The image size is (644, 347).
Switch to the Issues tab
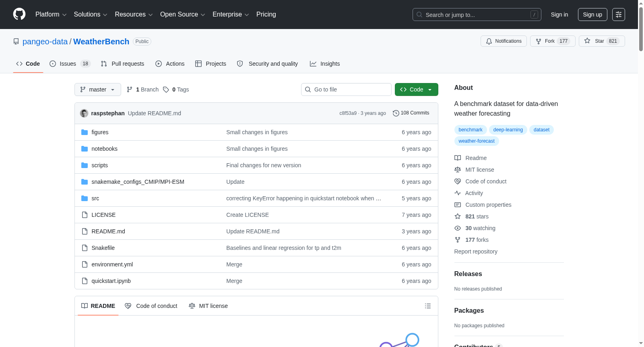70,64
